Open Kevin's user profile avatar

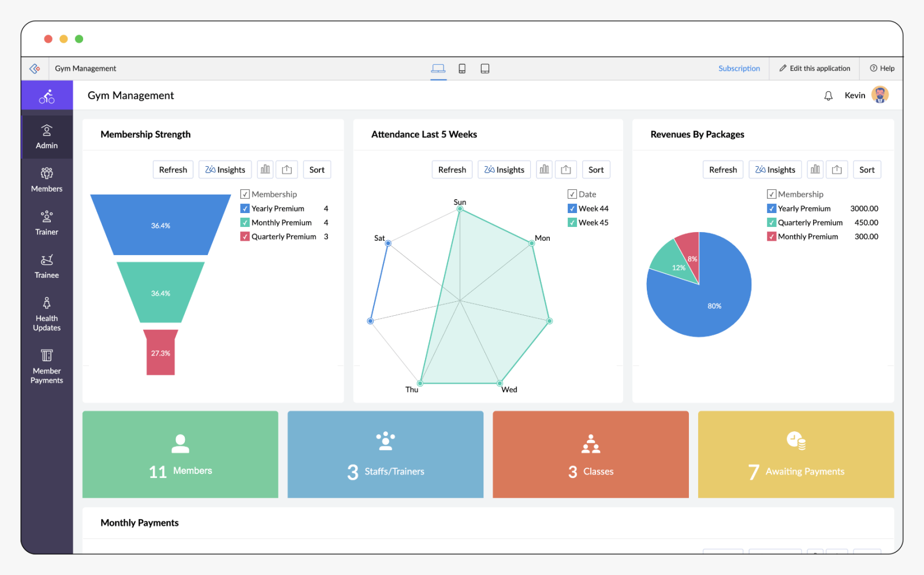[880, 95]
